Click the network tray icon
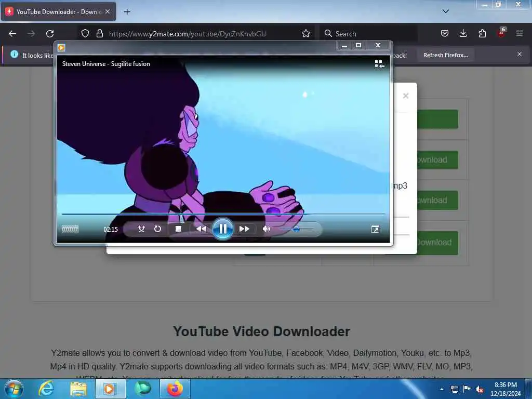532x399 pixels. point(455,389)
